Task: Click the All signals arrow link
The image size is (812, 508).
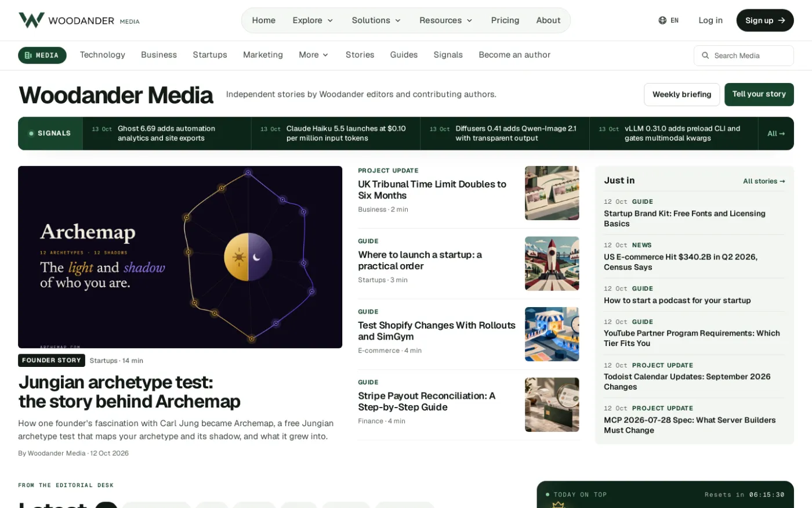Action: (776, 134)
